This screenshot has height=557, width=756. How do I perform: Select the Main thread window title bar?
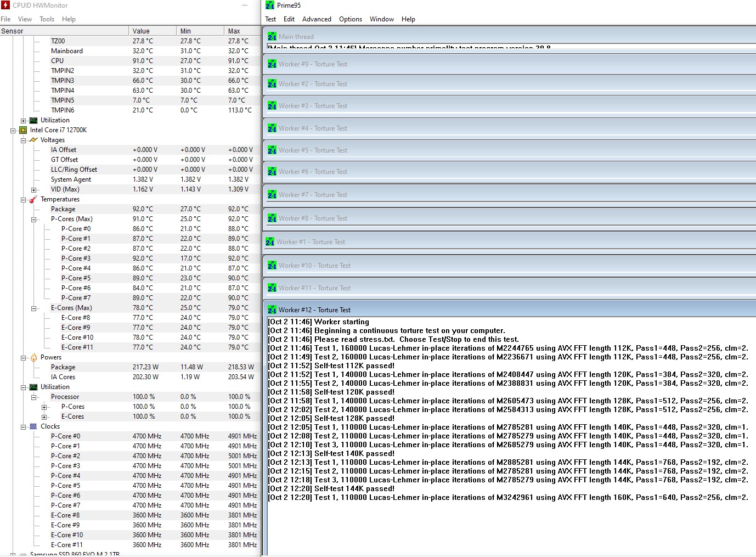point(510,37)
